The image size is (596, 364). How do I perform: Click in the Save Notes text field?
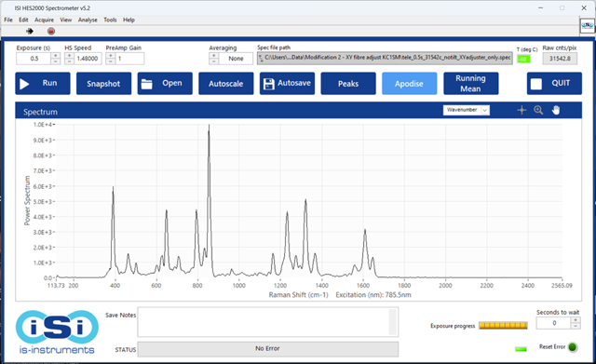click(x=267, y=322)
